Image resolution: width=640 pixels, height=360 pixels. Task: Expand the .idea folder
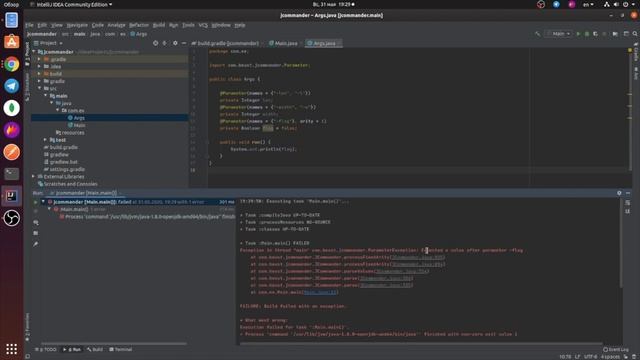tap(39, 67)
